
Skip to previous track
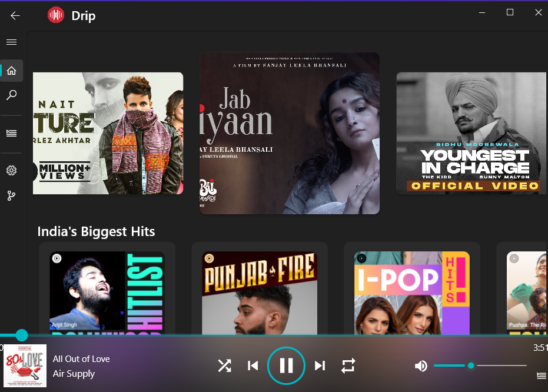253,366
